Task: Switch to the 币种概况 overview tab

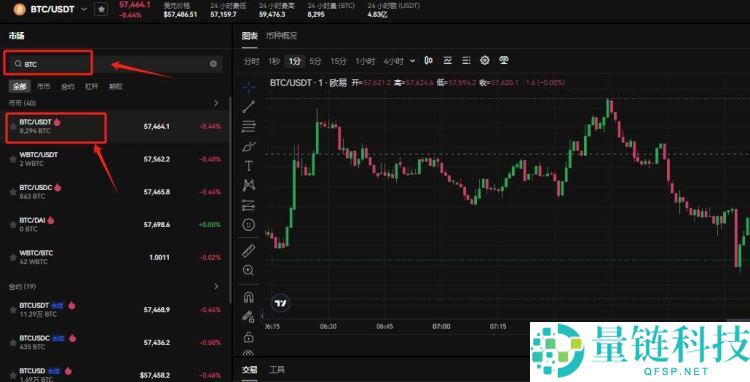Action: pos(281,36)
